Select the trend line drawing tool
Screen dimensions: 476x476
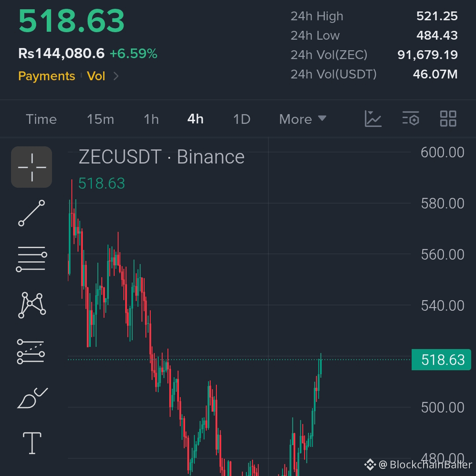tap(32, 213)
